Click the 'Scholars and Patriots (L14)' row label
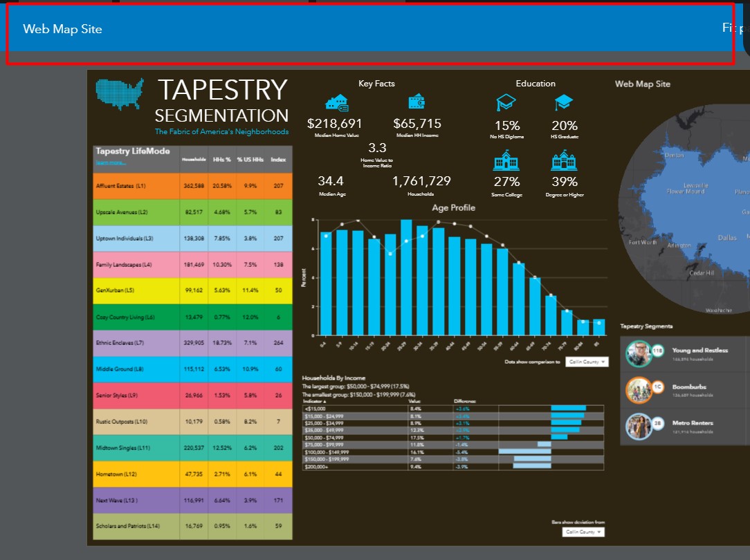 pyautogui.click(x=128, y=526)
